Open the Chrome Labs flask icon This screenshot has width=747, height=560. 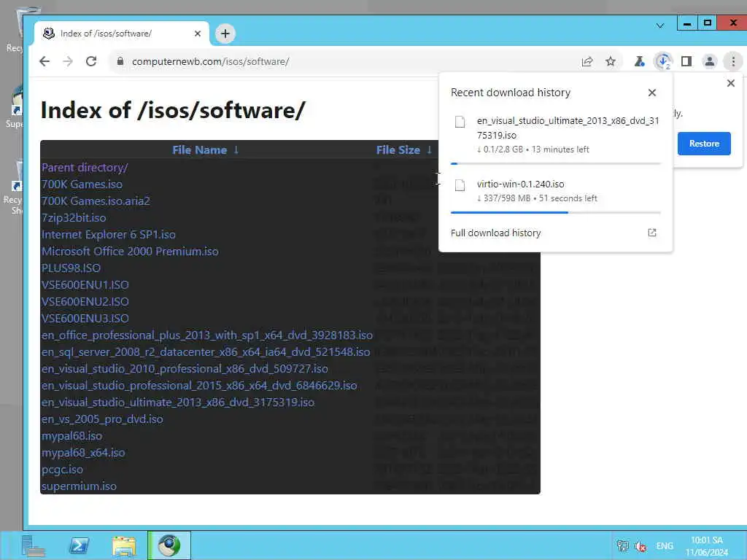tap(639, 61)
